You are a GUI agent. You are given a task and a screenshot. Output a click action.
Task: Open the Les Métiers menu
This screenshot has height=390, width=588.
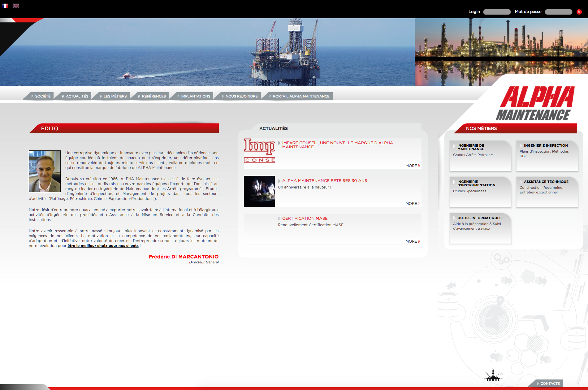pyautogui.click(x=113, y=96)
